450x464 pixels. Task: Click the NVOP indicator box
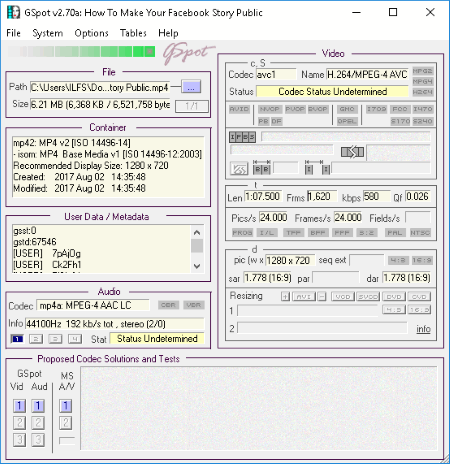270,109
